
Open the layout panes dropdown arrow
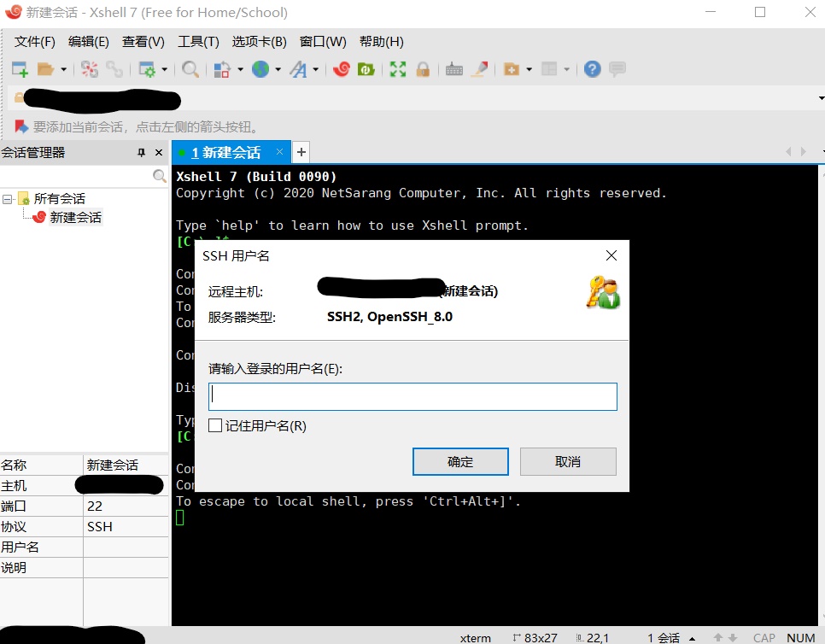tap(567, 69)
